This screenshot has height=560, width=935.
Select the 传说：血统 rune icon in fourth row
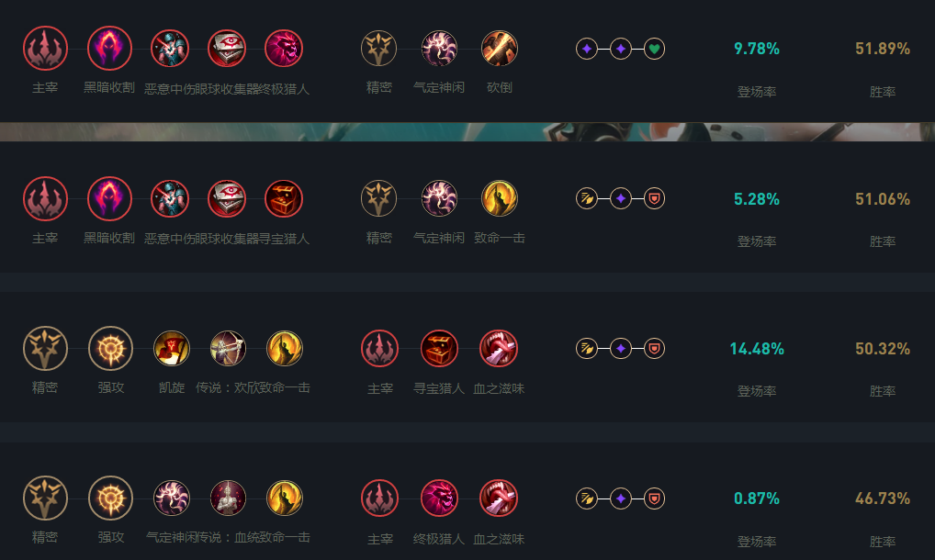228,498
